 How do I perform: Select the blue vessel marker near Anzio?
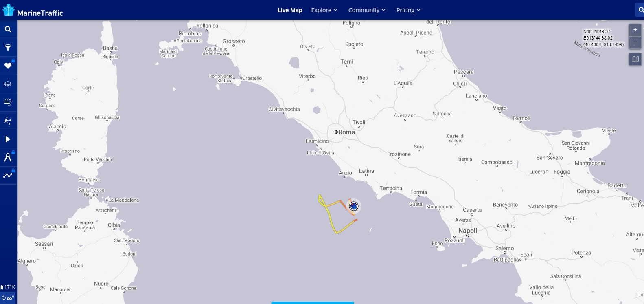point(354,206)
